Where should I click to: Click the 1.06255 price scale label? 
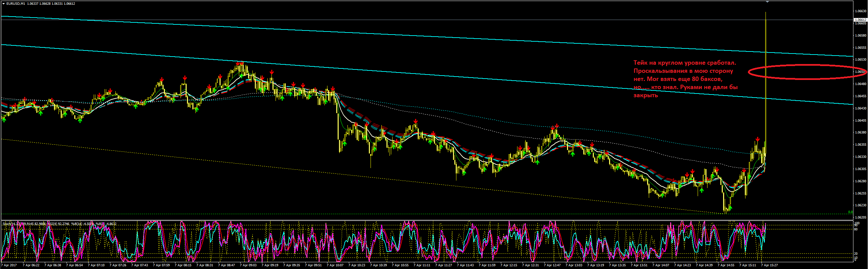click(861, 193)
